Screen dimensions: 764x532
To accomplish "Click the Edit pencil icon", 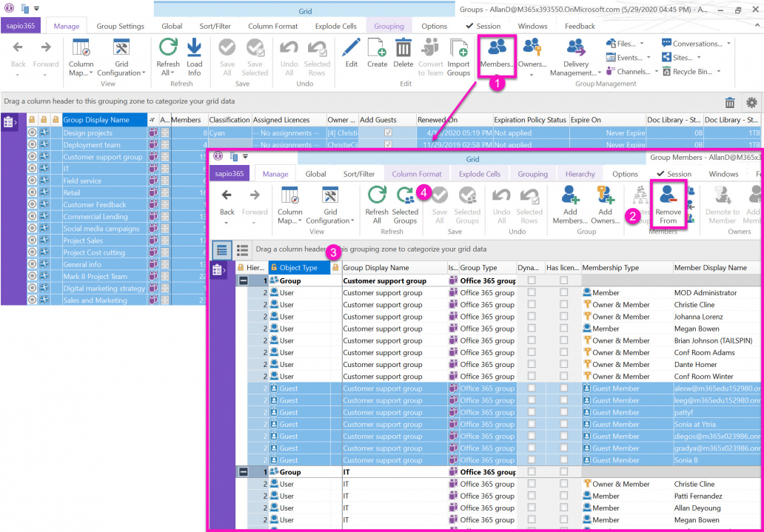I will [352, 53].
